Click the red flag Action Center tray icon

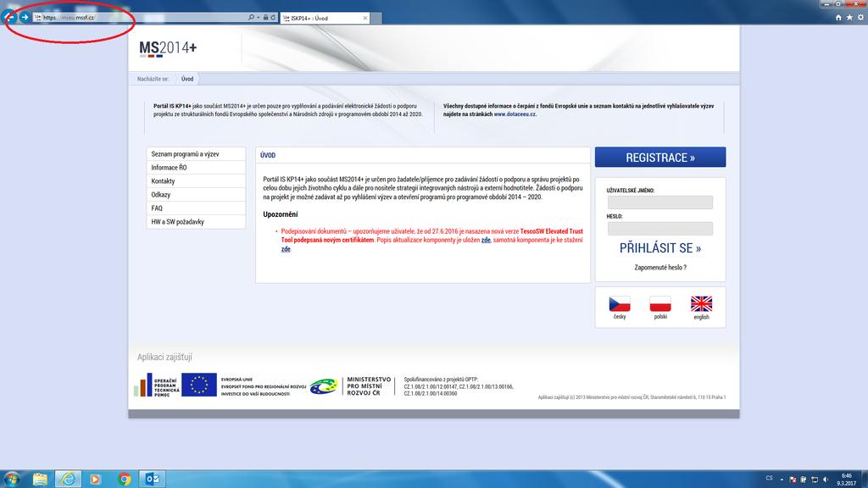(793, 480)
